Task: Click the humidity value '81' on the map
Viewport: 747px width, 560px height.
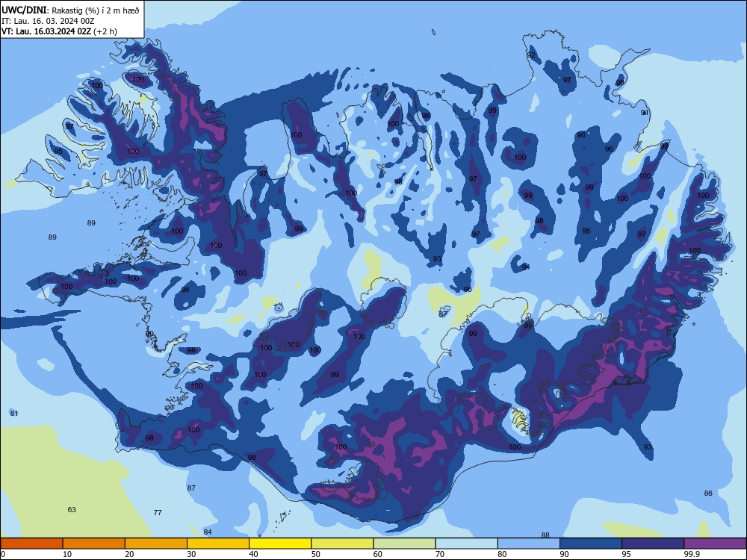Action: coord(13,414)
